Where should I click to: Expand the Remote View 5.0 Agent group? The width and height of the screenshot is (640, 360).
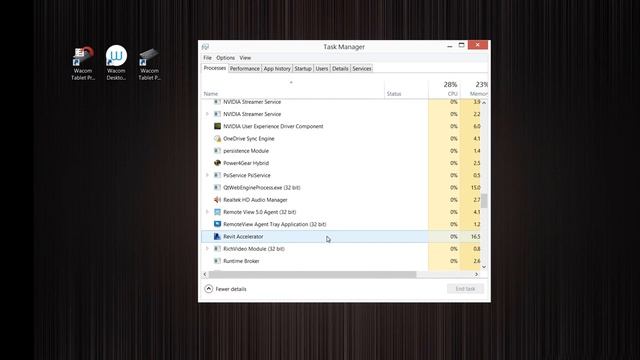click(207, 212)
